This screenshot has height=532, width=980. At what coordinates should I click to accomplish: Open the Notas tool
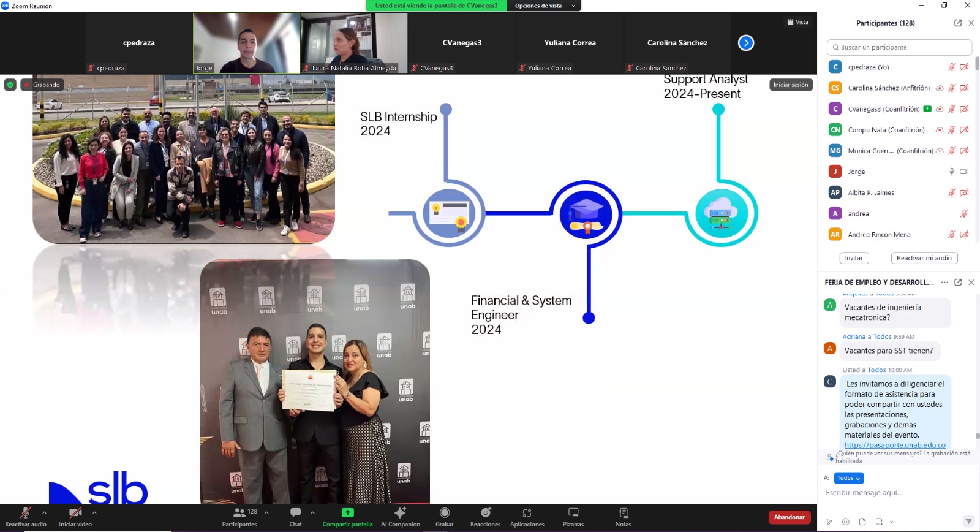tap(623, 516)
